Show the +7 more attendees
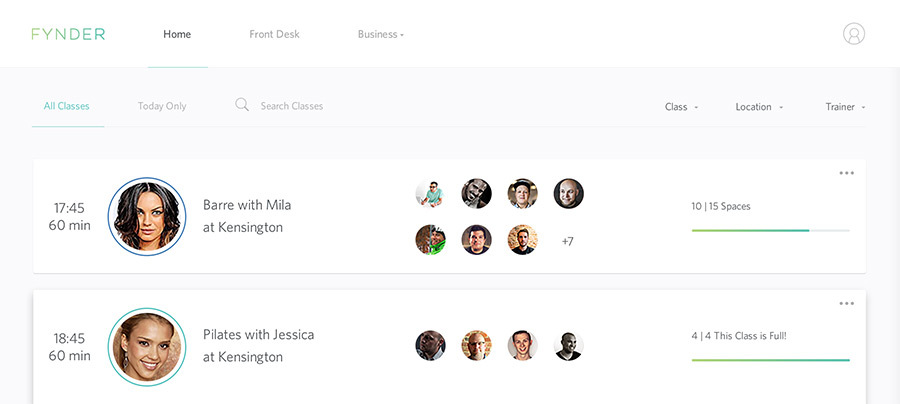Image resolution: width=900 pixels, height=404 pixels. (568, 241)
